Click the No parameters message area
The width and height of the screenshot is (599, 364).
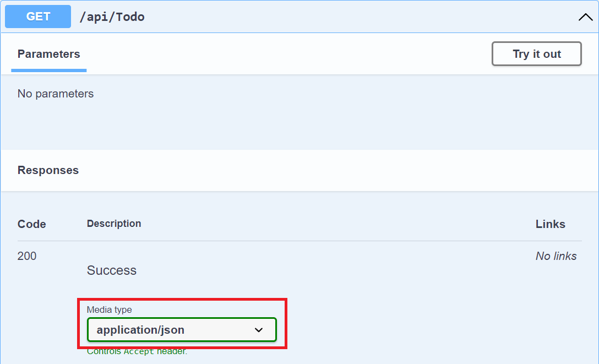click(56, 94)
